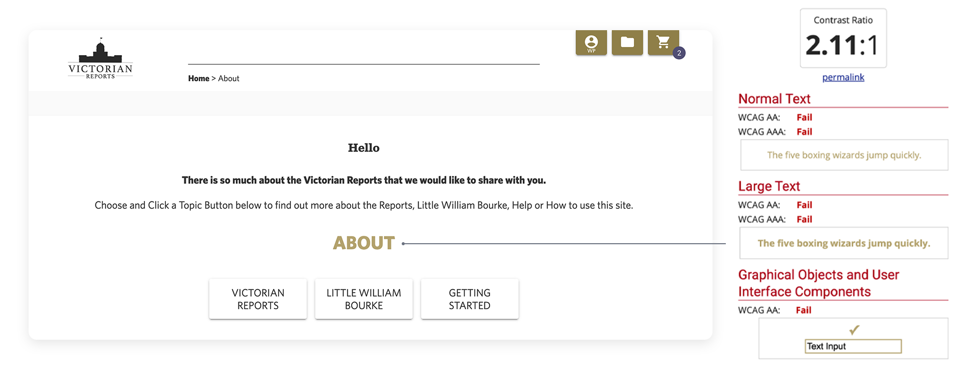Click the Normal Text section heading
The image size is (980, 374).
point(774,99)
